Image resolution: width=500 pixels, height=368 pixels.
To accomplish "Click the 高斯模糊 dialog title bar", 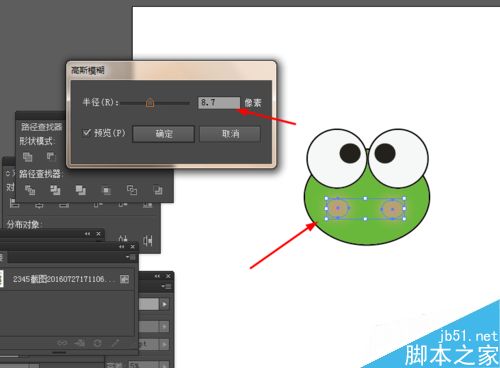I will [171, 71].
